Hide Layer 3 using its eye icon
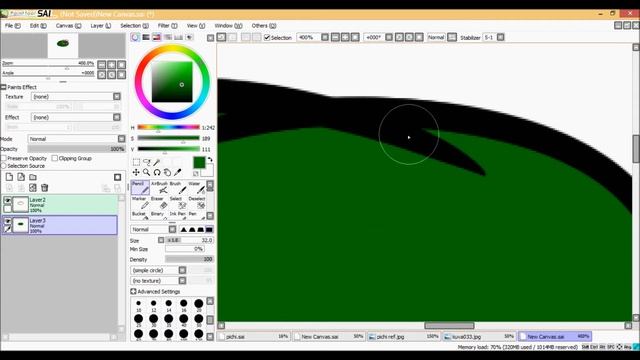640x360 pixels. pos(7,221)
